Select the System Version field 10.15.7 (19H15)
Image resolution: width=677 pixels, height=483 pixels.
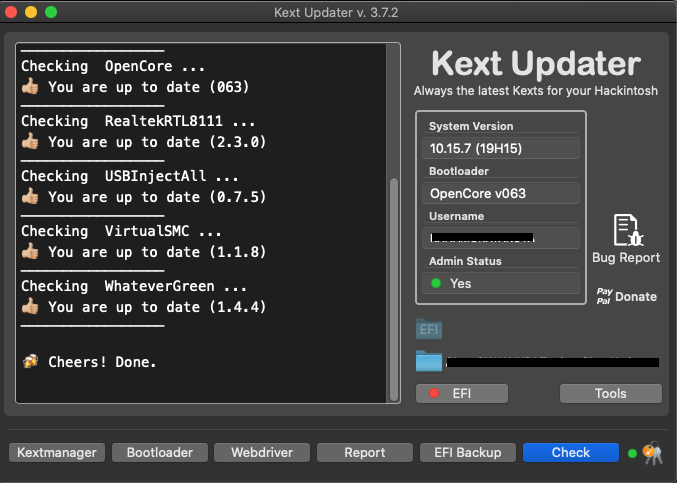tap(500, 148)
